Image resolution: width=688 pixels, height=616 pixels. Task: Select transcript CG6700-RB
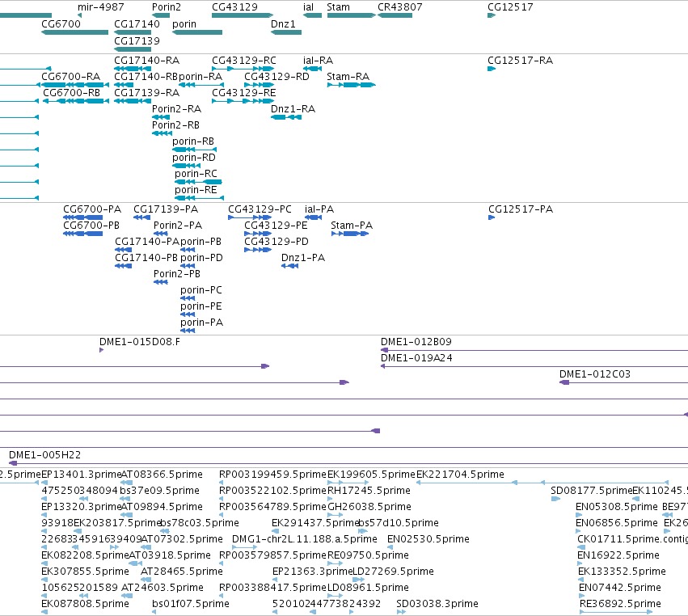(x=76, y=101)
